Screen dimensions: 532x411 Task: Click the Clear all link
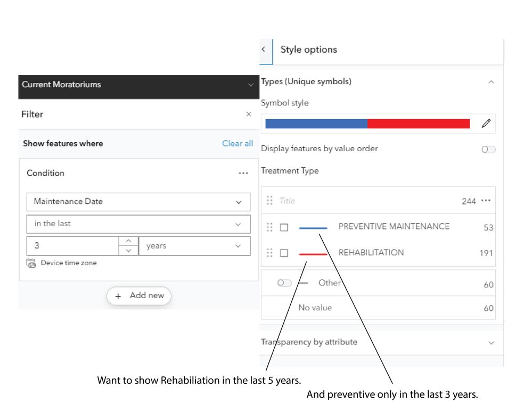pyautogui.click(x=238, y=144)
